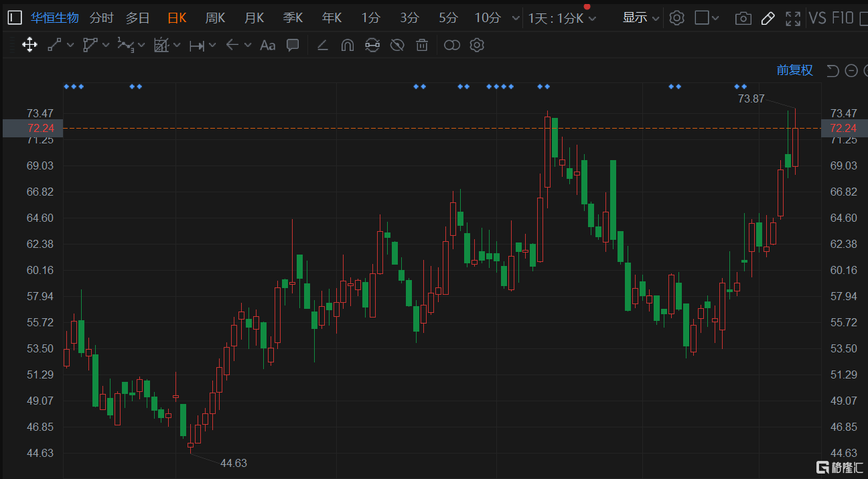The height and width of the screenshot is (479, 868).
Task: Switch to the 分时 chart tab
Action: (102, 18)
